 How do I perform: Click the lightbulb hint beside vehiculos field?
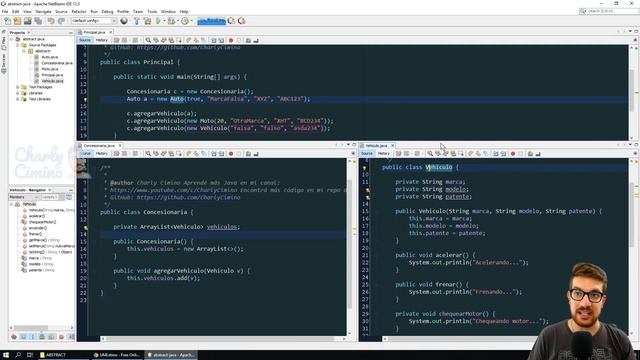[85, 227]
